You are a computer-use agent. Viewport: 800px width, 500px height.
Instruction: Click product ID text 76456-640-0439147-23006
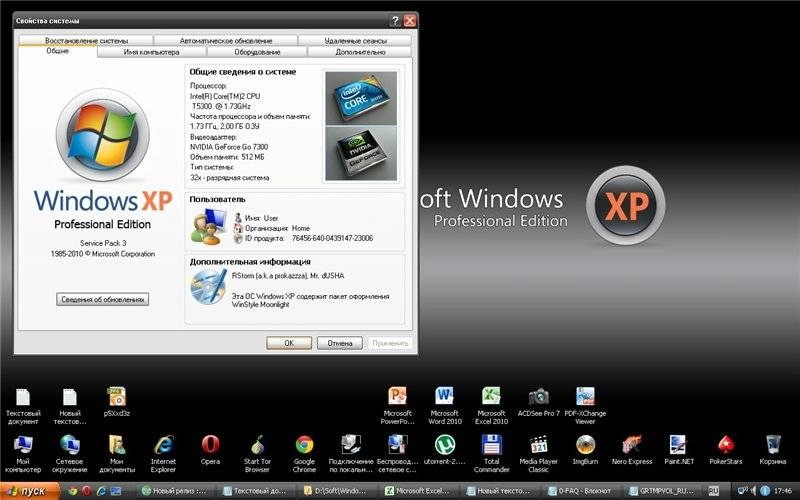click(x=332, y=238)
